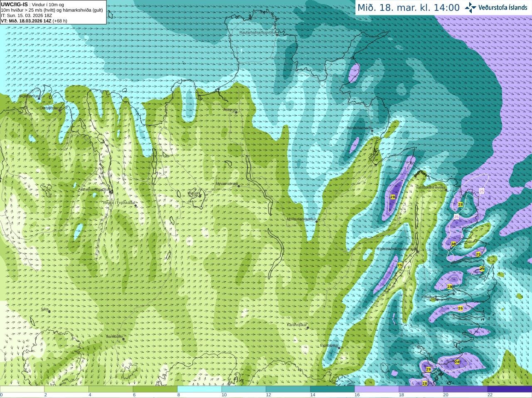Select the Reykir í Fnjóskadal station label
Image resolution: width=532 pixels, height=398 pixels.
119,203
